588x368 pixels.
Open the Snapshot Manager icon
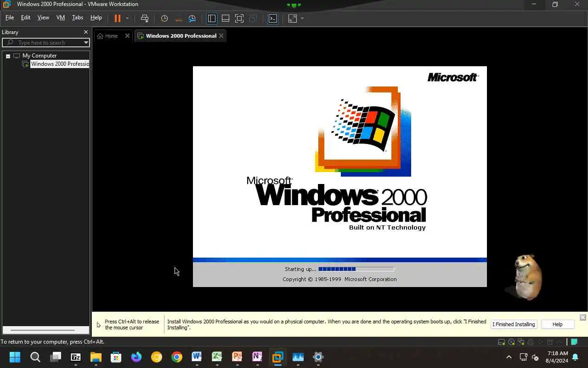192,18
